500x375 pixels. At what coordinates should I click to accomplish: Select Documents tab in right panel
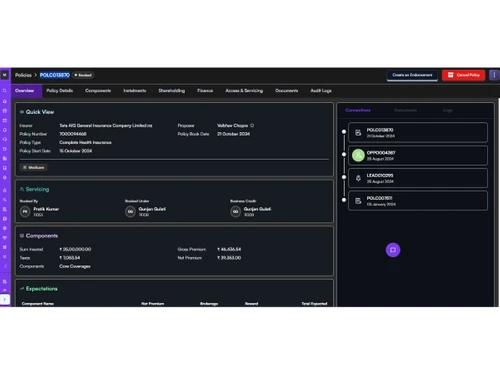click(x=405, y=110)
